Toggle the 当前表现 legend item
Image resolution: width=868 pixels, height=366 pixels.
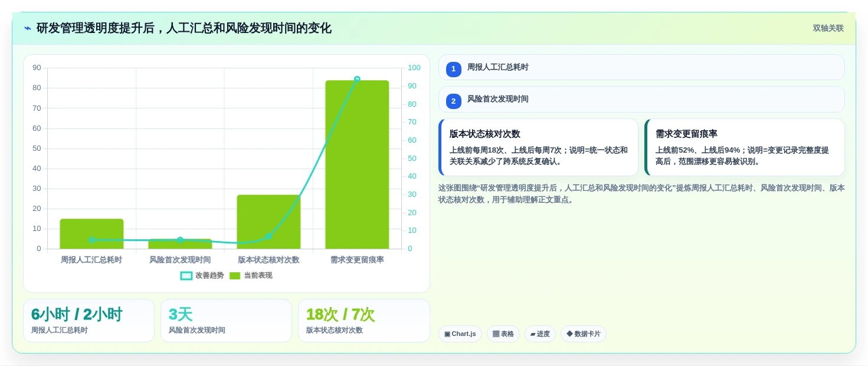251,275
